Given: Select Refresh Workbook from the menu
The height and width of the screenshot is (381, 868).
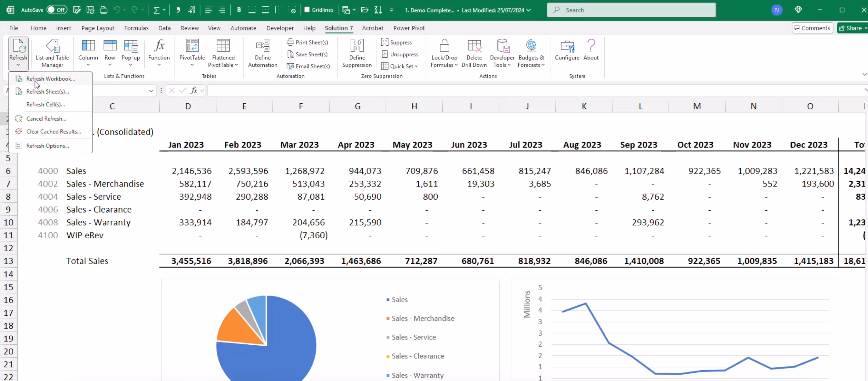Looking at the screenshot, I should tap(51, 79).
